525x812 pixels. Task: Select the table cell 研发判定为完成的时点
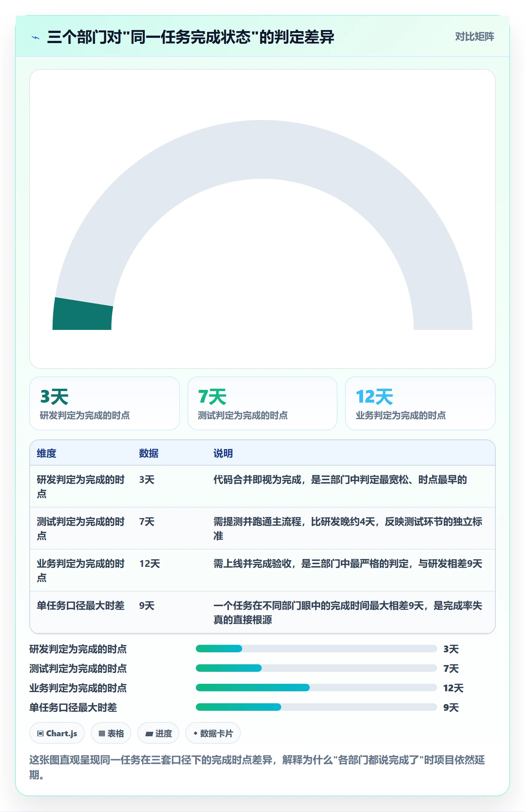pyautogui.click(x=81, y=487)
